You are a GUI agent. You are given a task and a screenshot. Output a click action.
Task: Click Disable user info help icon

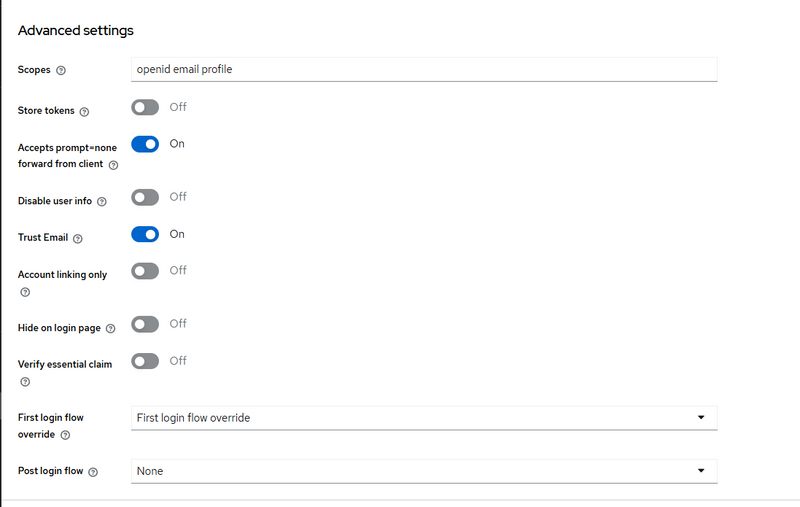tap(102, 202)
